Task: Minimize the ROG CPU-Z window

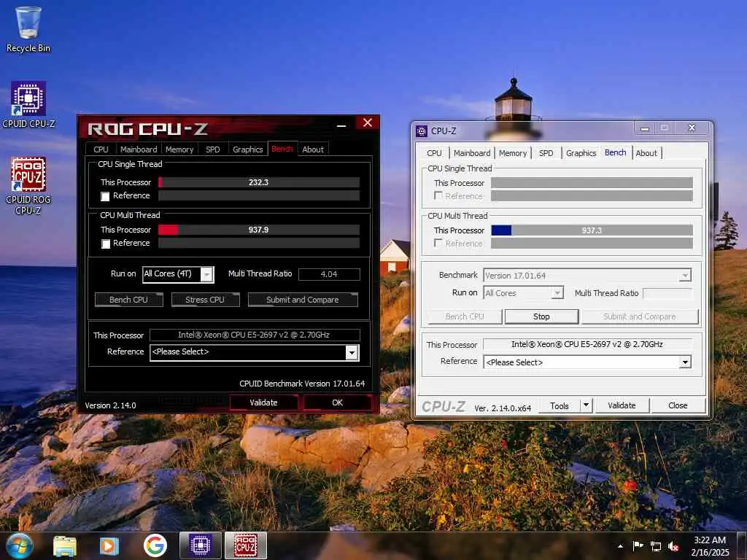Action: [341, 124]
